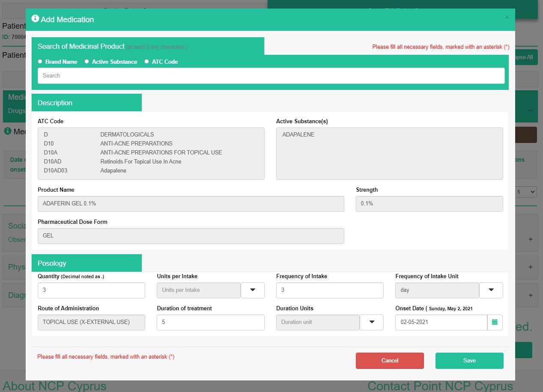
Task: Click the Duration of treatment field
Action: point(210,322)
